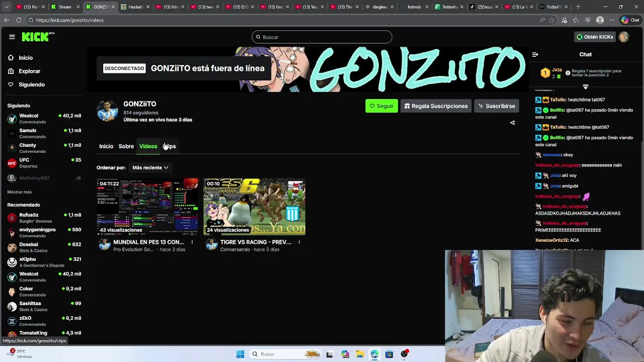Open the user profile avatar menu

pos(624,37)
